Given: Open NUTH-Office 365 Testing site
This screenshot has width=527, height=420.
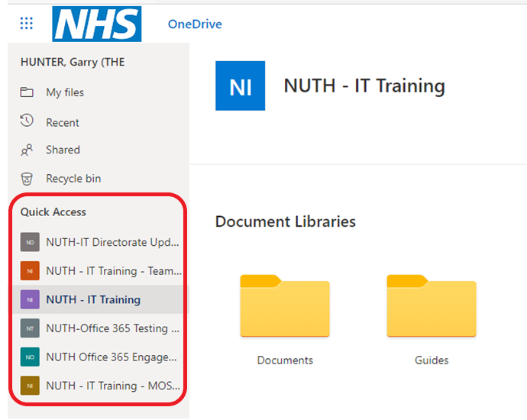Looking at the screenshot, I should 112,328.
